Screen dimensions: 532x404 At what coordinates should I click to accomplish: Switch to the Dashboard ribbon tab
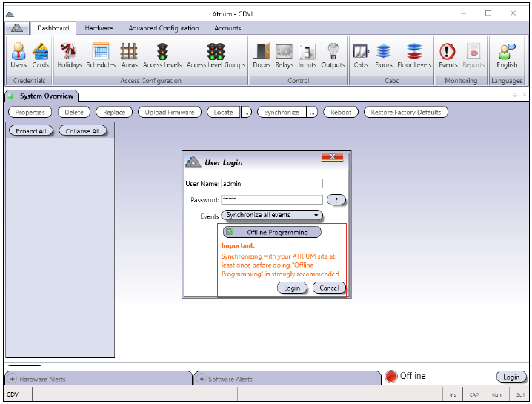point(53,28)
